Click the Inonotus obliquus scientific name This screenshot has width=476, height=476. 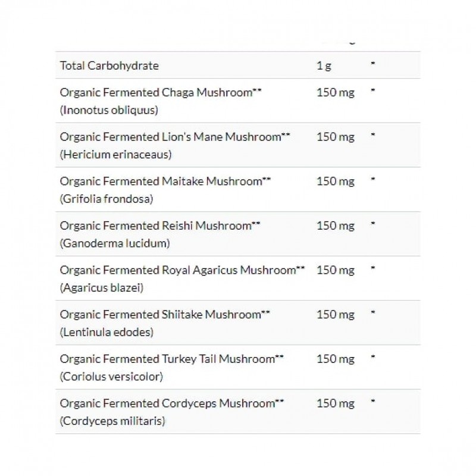(x=109, y=110)
